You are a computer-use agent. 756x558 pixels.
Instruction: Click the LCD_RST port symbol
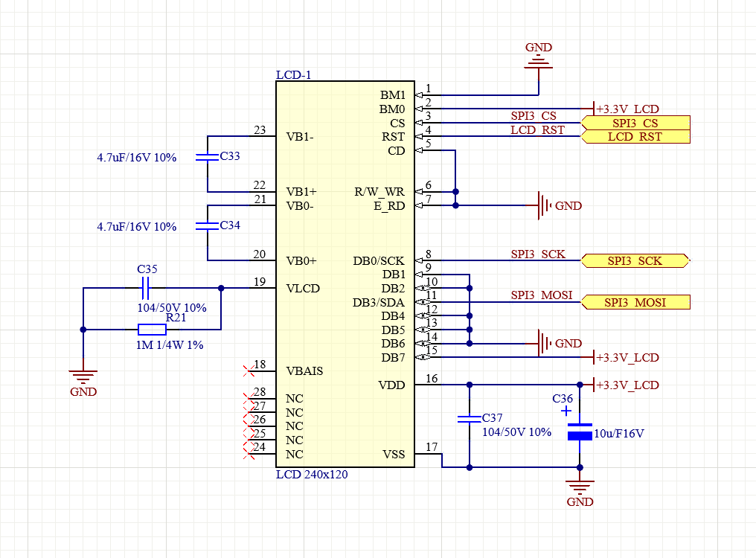pos(635,137)
